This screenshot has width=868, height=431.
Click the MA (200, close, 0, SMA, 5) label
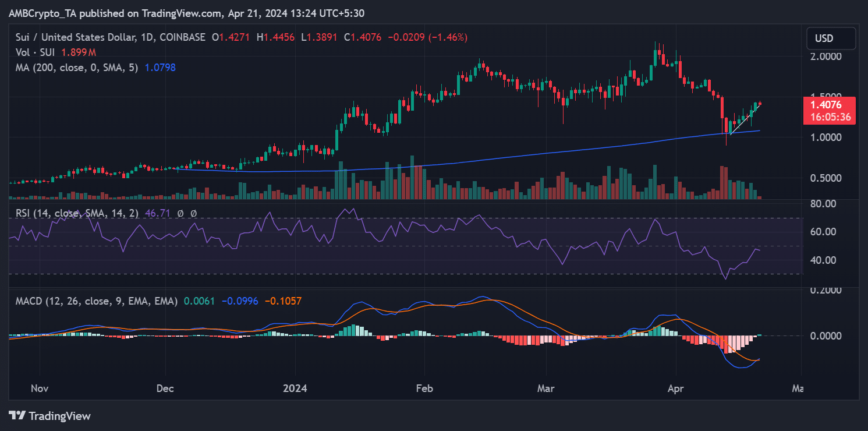(76, 68)
